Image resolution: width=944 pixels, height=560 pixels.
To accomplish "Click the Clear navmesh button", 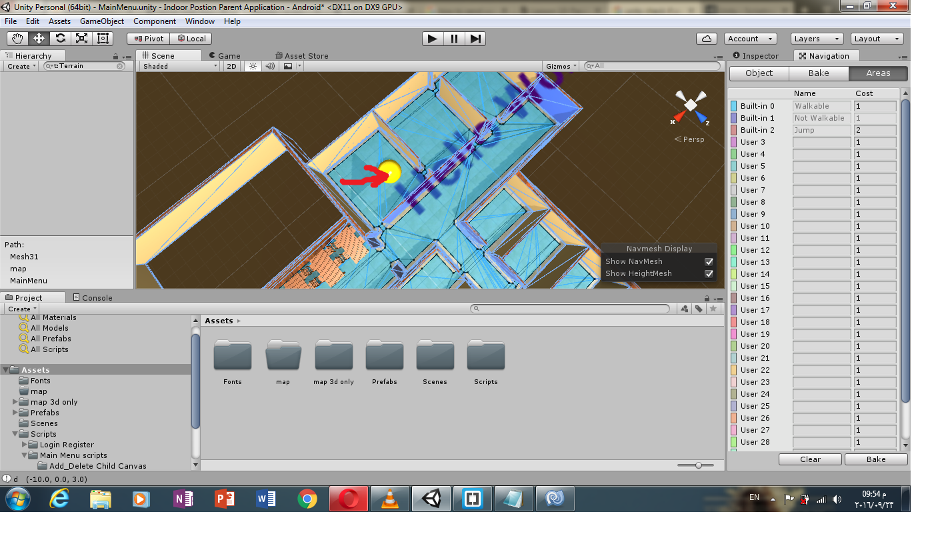I will [810, 459].
